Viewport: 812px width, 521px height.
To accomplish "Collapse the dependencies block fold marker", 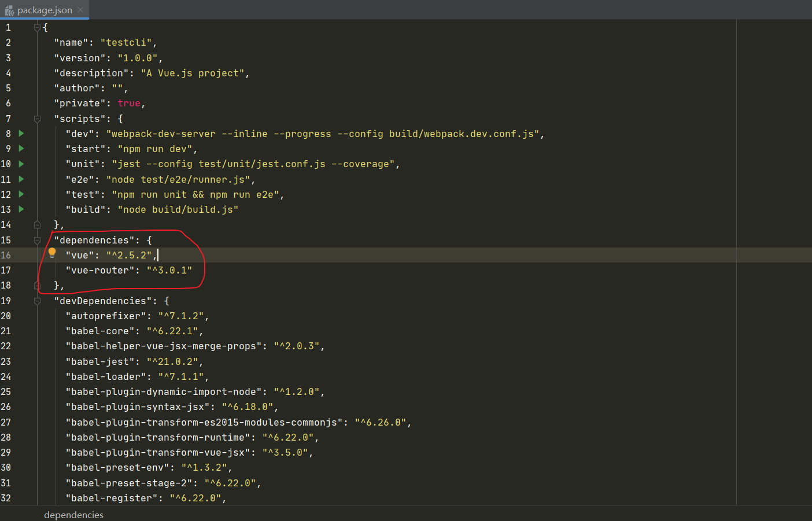I will point(37,240).
